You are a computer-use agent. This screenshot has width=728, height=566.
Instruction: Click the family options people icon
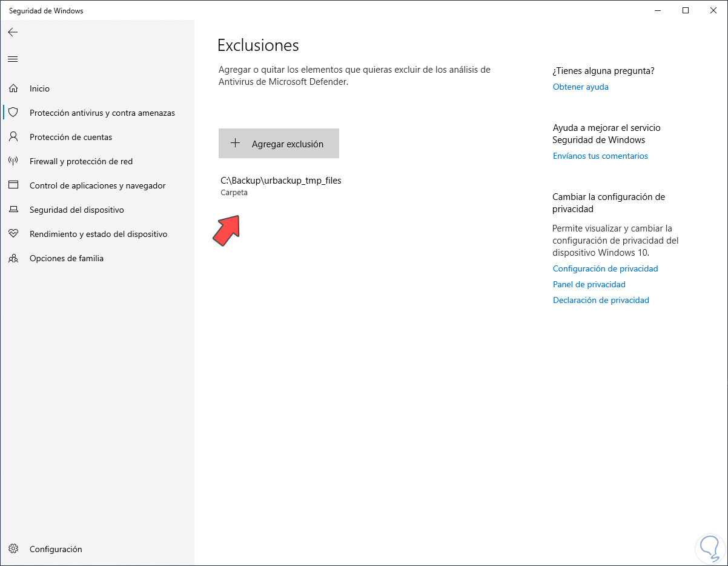(13, 258)
